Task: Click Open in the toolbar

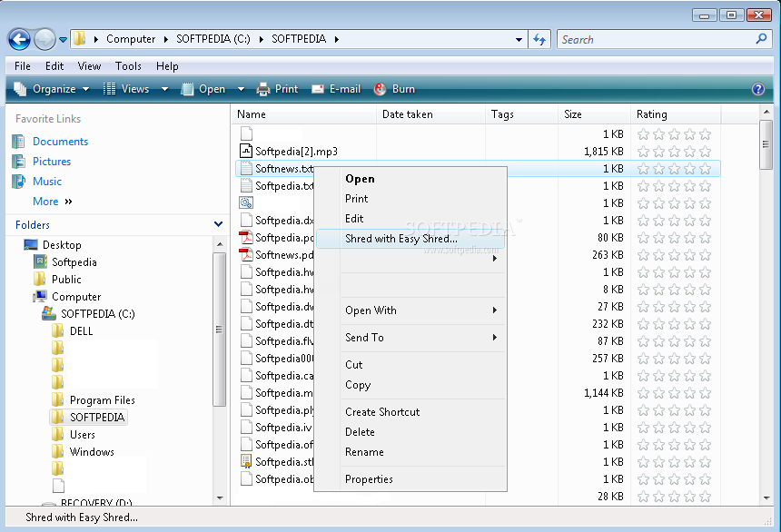Action: coord(203,89)
